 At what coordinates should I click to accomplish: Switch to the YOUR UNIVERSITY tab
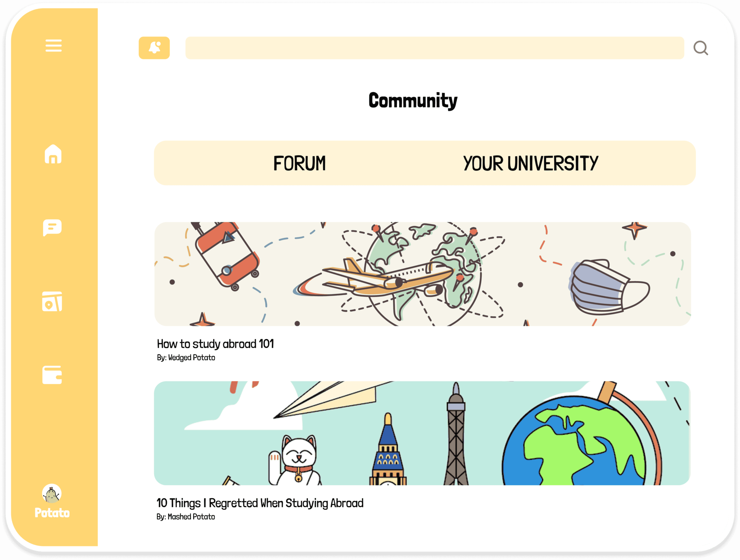531,163
